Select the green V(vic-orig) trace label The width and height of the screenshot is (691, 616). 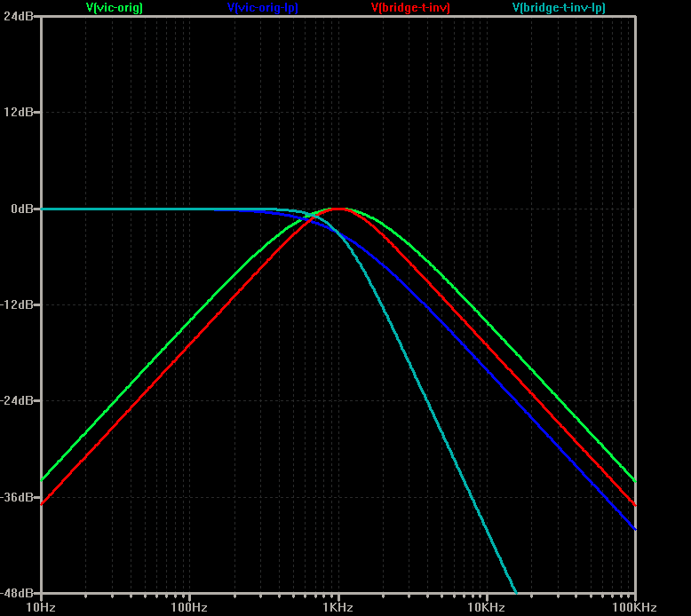click(x=115, y=8)
